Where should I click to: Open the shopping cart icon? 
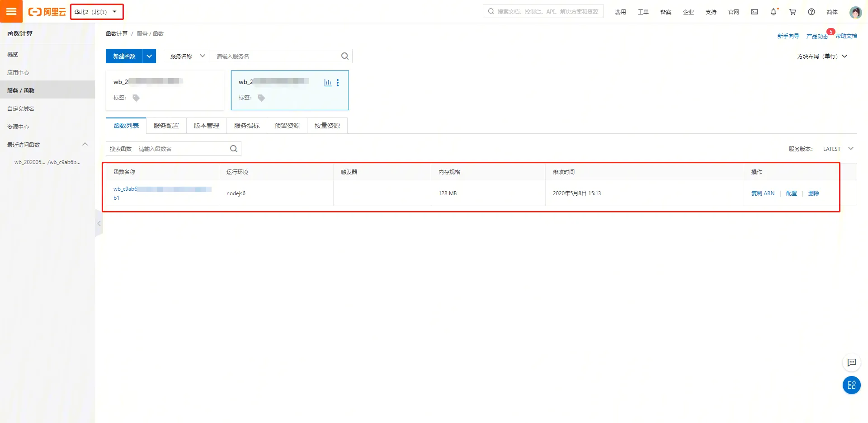[793, 12]
